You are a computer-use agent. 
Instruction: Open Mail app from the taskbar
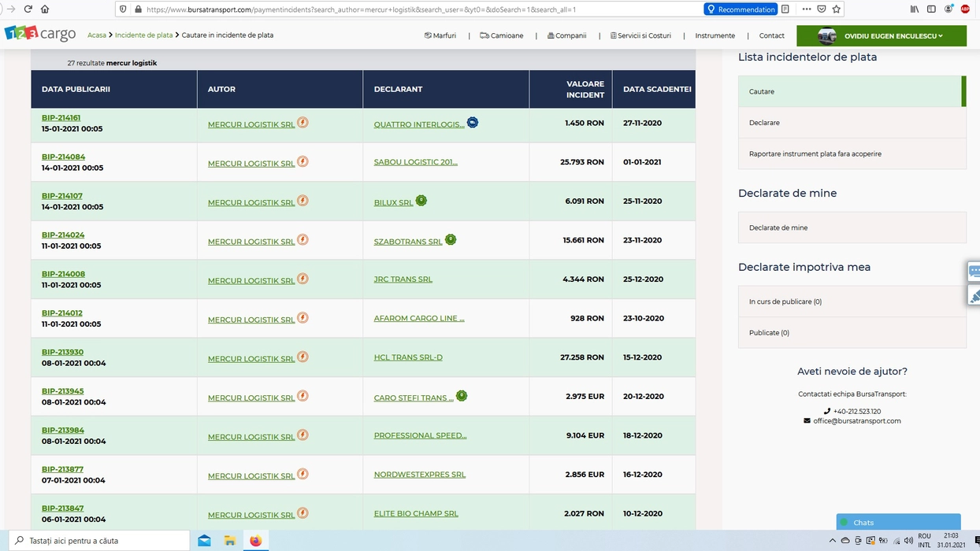[x=205, y=541]
